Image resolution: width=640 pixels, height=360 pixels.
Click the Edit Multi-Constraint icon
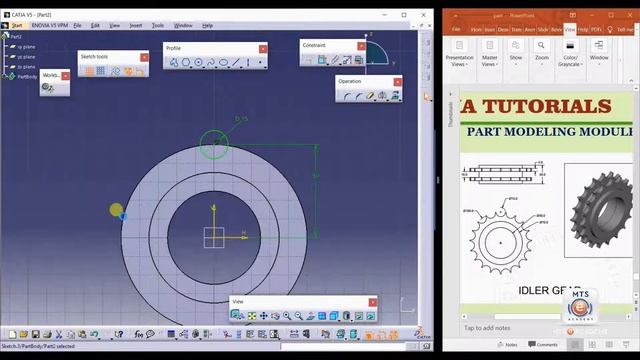click(359, 60)
